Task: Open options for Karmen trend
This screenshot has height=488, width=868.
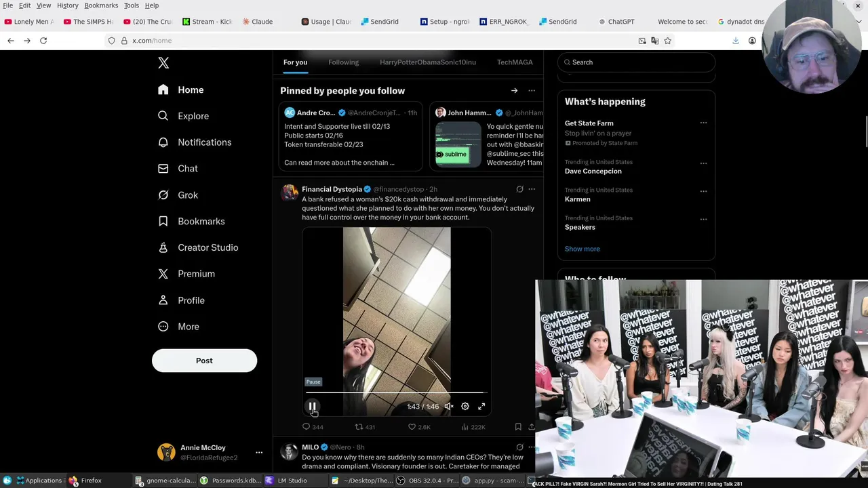Action: point(703,191)
